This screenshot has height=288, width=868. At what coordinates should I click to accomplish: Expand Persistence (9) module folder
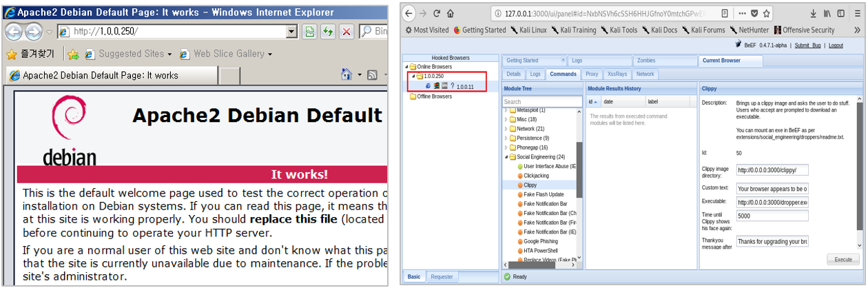point(506,138)
